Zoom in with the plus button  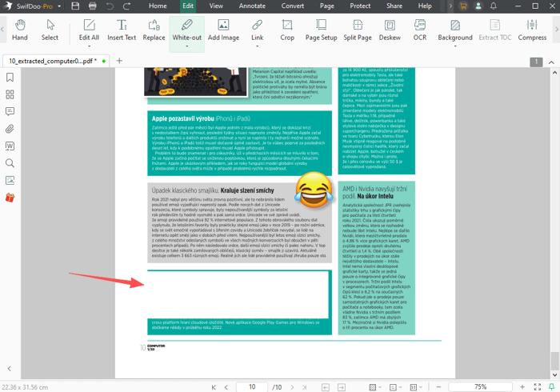pyautogui.click(x=522, y=387)
